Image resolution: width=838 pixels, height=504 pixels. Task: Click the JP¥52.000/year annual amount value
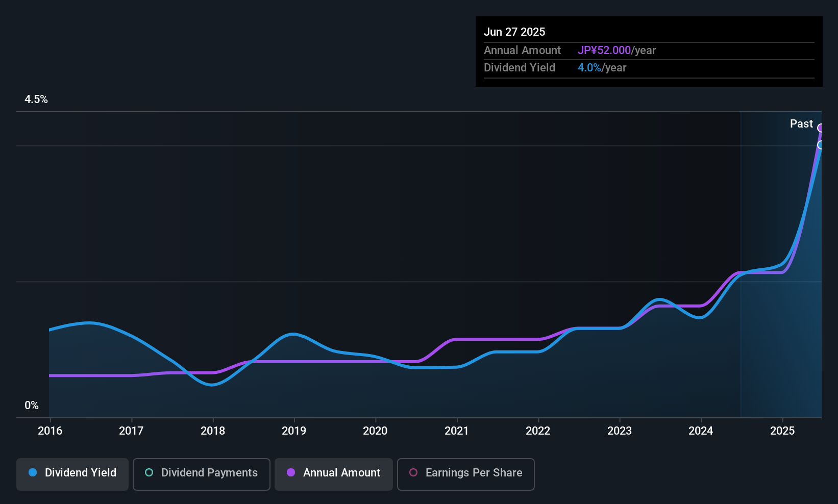coord(617,51)
